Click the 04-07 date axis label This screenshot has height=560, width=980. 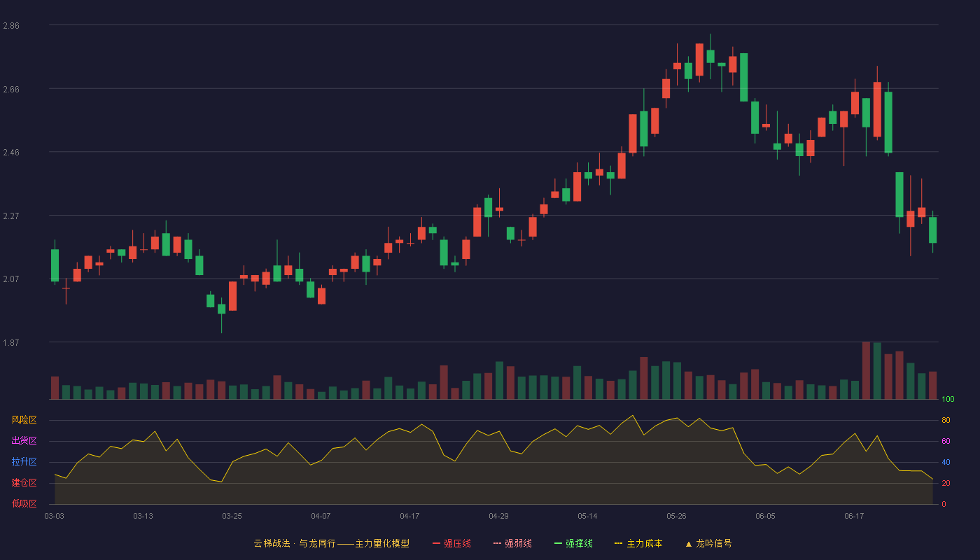[x=321, y=516]
